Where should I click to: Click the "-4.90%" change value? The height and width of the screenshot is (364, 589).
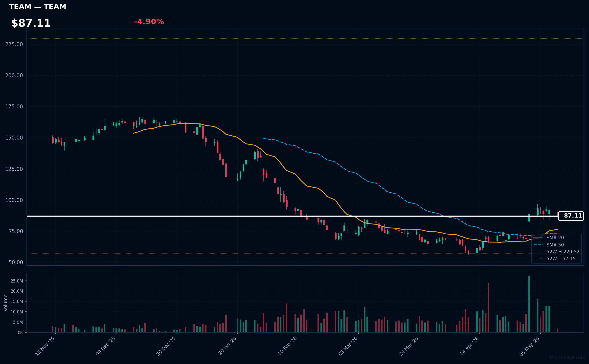pyautogui.click(x=149, y=22)
